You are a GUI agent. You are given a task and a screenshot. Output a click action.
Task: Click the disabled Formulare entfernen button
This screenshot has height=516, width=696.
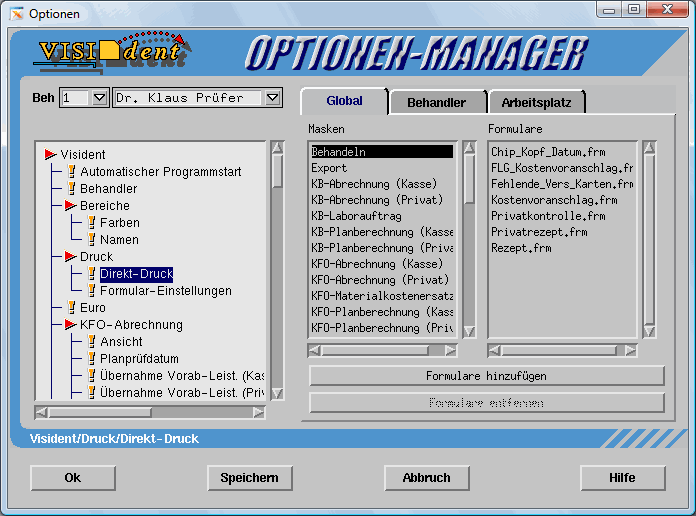pyautogui.click(x=486, y=403)
